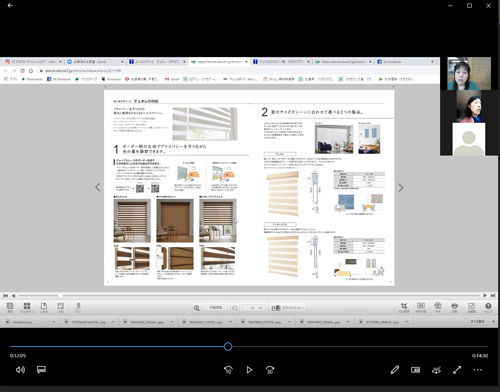This screenshot has width=500, height=392.
Task: Switch to the Instagram browser tab
Action: click(x=32, y=62)
